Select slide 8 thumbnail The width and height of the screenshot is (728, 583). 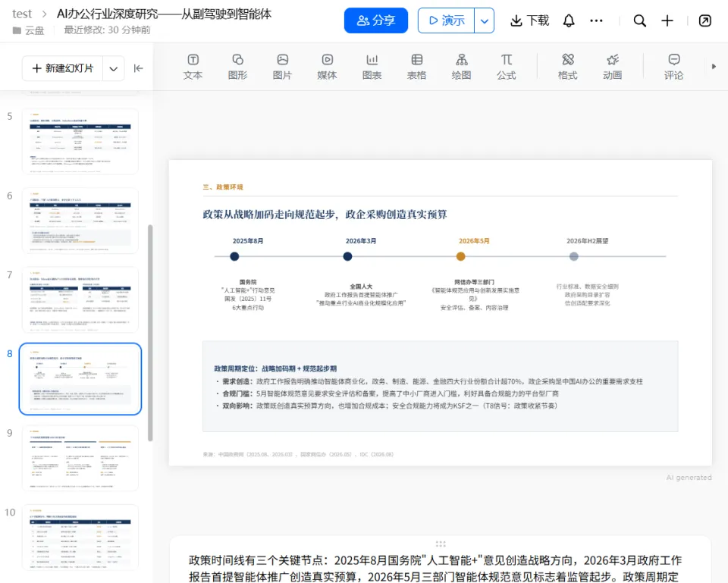point(80,379)
